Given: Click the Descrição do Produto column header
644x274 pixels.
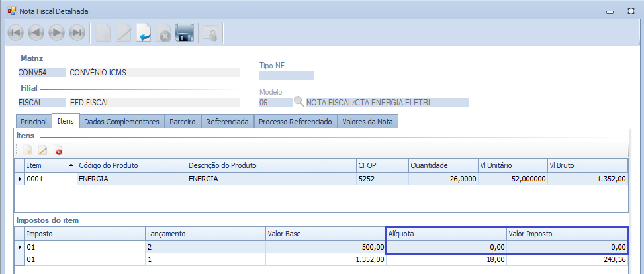Looking at the screenshot, I should click(x=271, y=165).
